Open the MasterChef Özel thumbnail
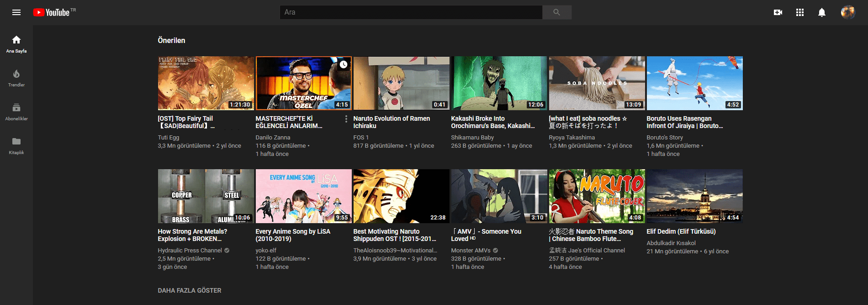 coord(303,83)
